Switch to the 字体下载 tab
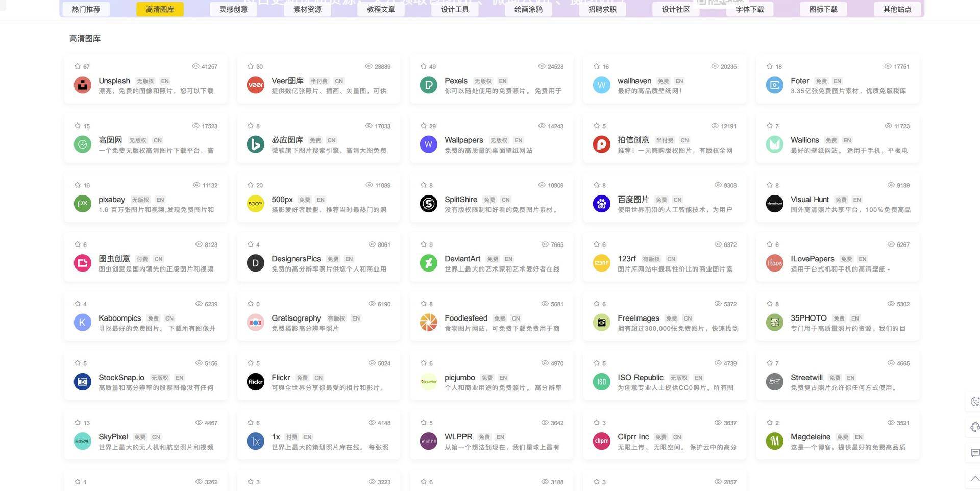 [x=749, y=9]
